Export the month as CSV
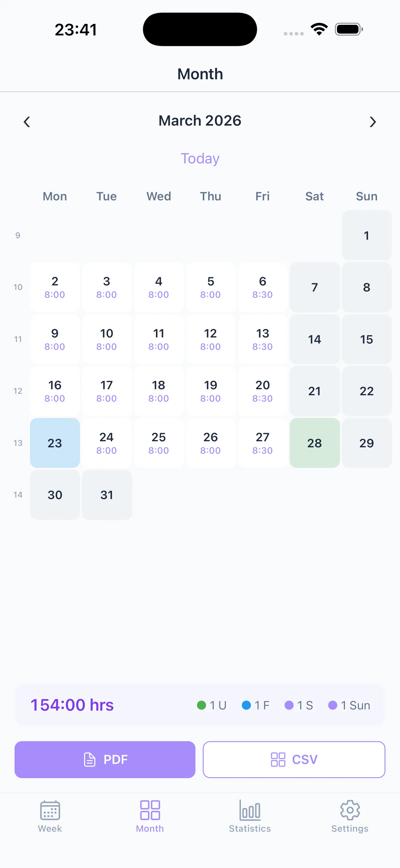 293,760
